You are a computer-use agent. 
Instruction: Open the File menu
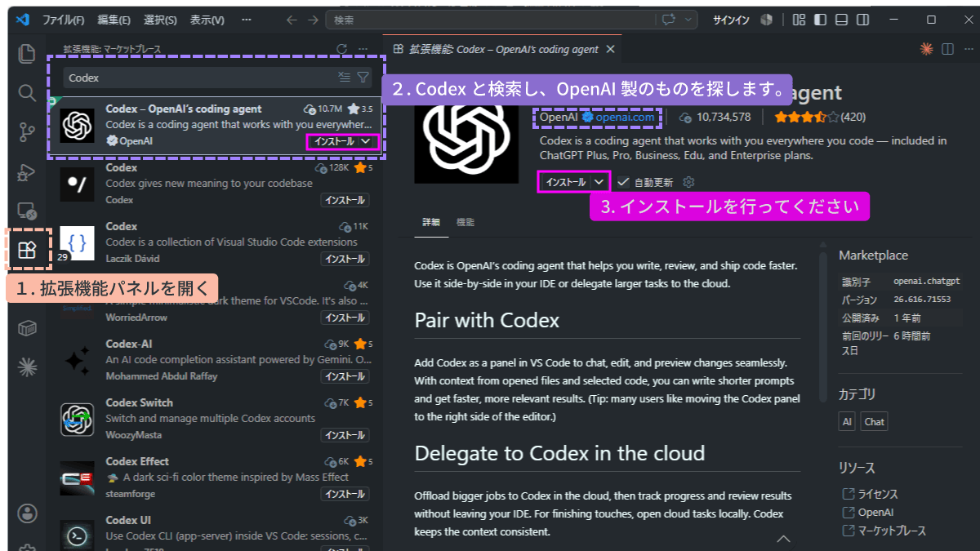tap(63, 20)
